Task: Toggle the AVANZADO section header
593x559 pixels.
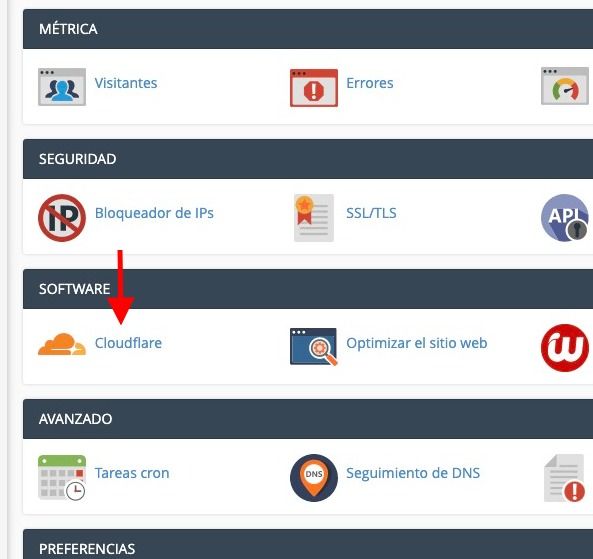Action: (x=308, y=419)
